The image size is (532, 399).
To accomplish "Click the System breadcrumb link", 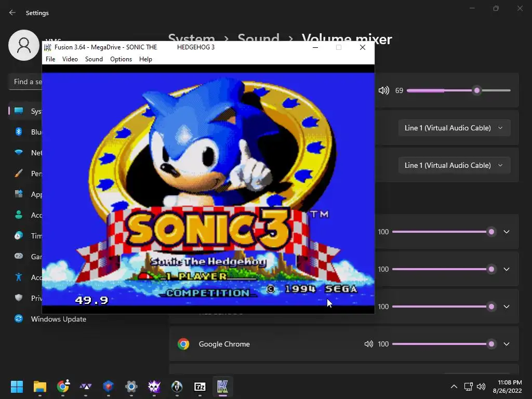I will coord(191,37).
